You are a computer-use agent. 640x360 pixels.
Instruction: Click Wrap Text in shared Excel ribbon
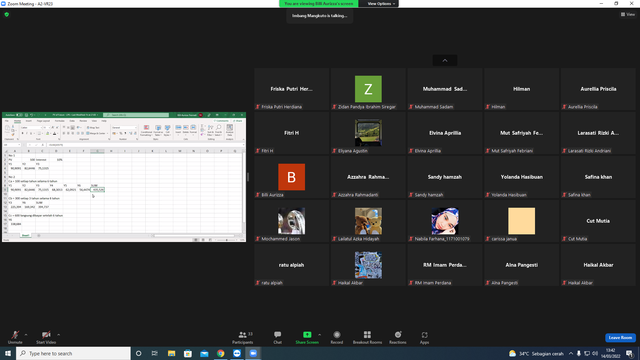93,128
